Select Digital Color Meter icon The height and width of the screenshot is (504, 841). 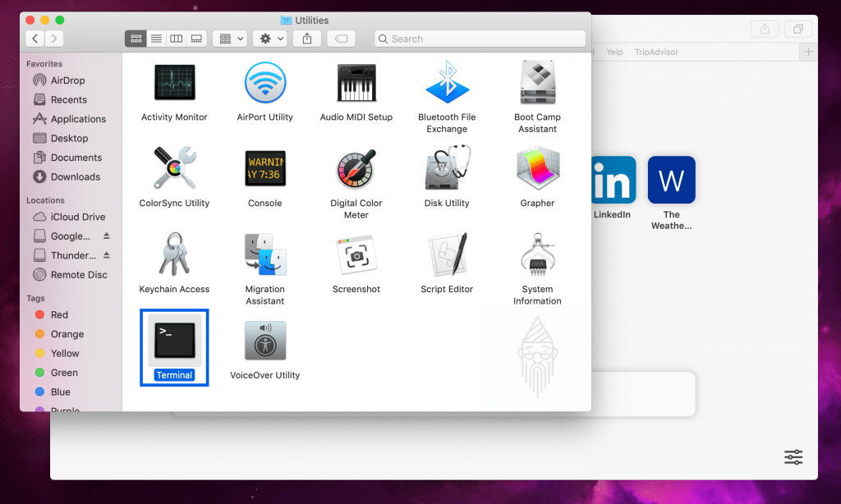point(356,168)
